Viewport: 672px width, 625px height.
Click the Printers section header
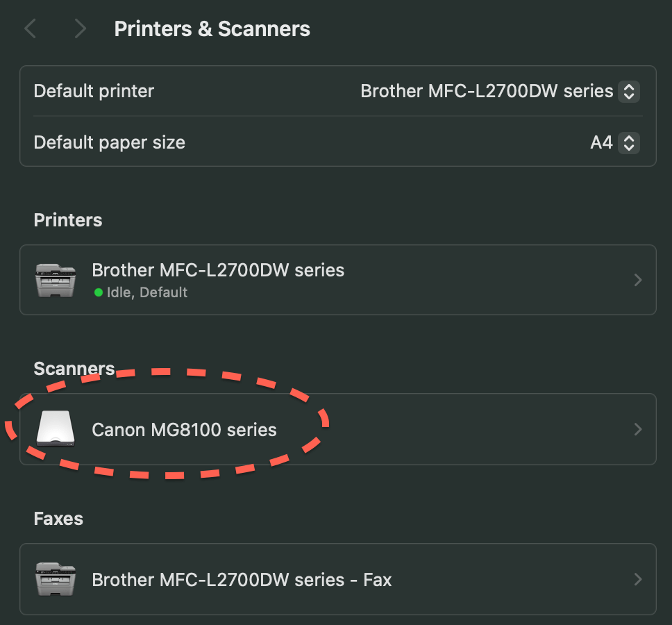coord(67,219)
